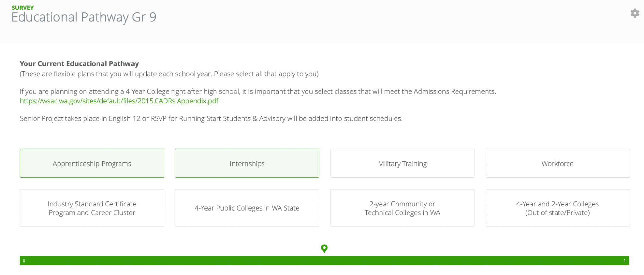Choose Industry Standard Certificate Program option
Image resolution: width=644 pixels, height=275 pixels.
coord(92,208)
